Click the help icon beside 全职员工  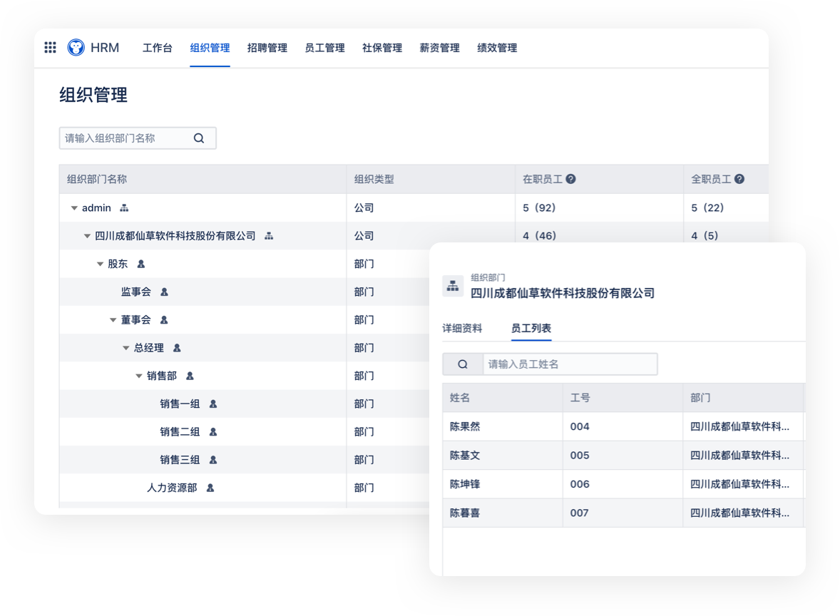[739, 180]
